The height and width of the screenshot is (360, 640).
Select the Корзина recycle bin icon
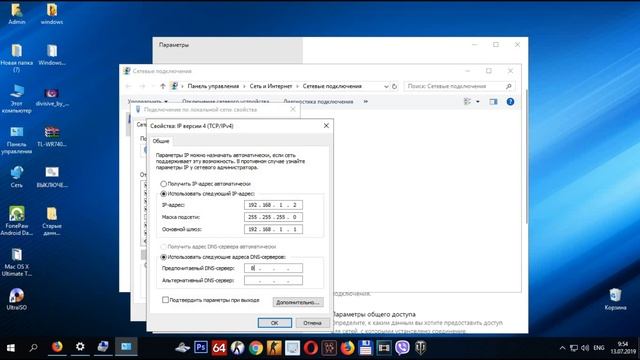[615, 299]
